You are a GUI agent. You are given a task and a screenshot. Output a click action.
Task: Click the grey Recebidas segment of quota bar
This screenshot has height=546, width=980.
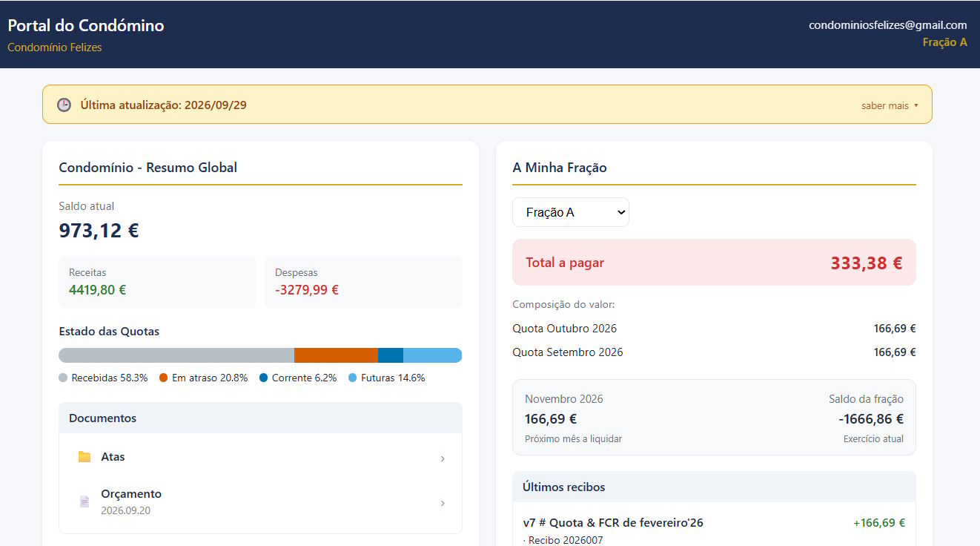point(176,355)
